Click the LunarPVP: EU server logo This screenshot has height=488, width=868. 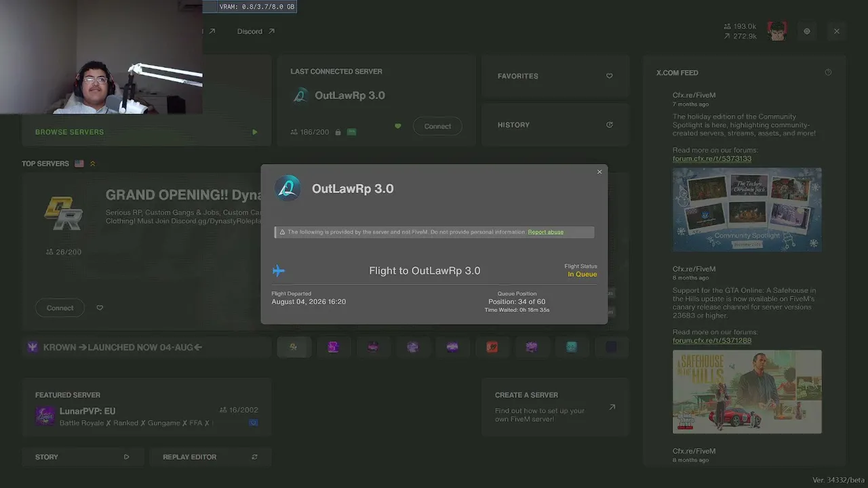click(x=45, y=415)
